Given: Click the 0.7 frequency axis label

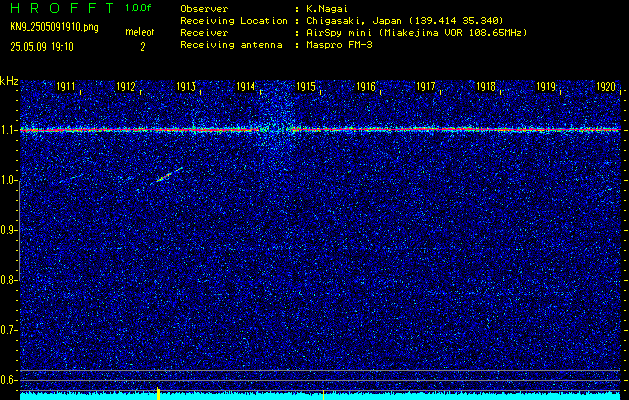Looking at the screenshot, I should click(8, 330).
